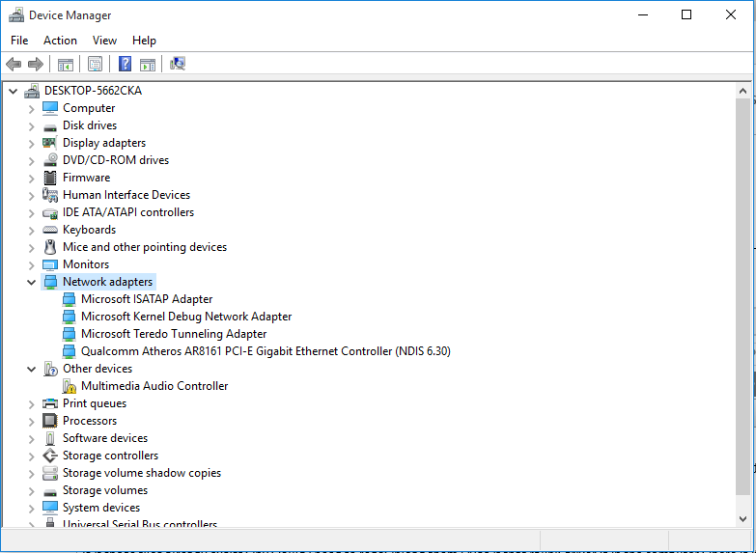Open the Properties toolbar icon
The width and height of the screenshot is (756, 553).
pos(95,64)
